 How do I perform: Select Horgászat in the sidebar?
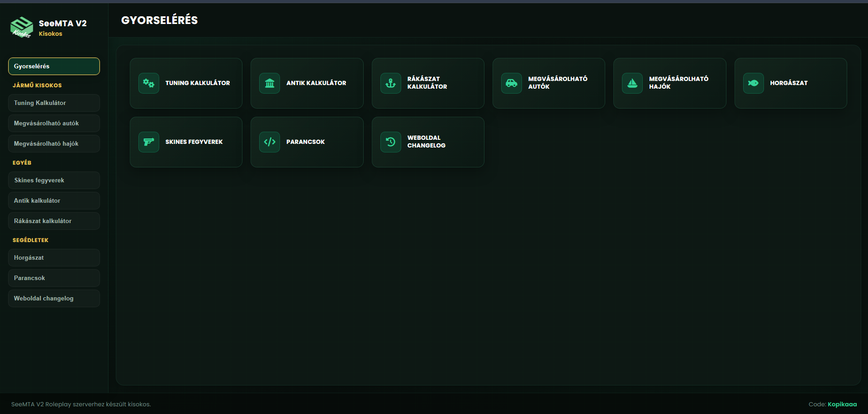coord(54,257)
